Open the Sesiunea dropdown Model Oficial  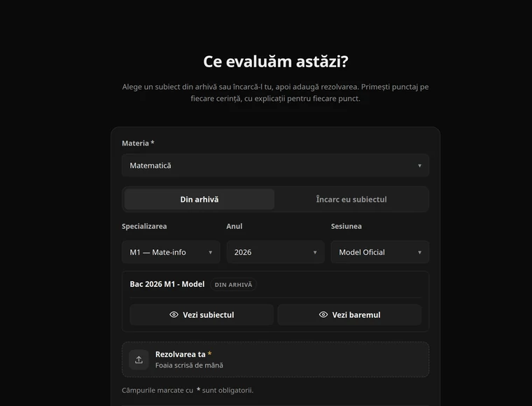380,252
